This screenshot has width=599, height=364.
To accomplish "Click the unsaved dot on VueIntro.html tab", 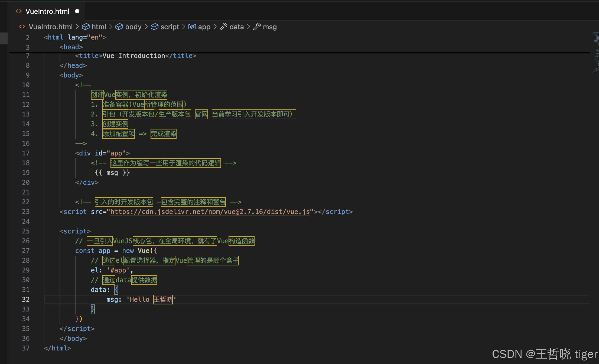I will [77, 11].
